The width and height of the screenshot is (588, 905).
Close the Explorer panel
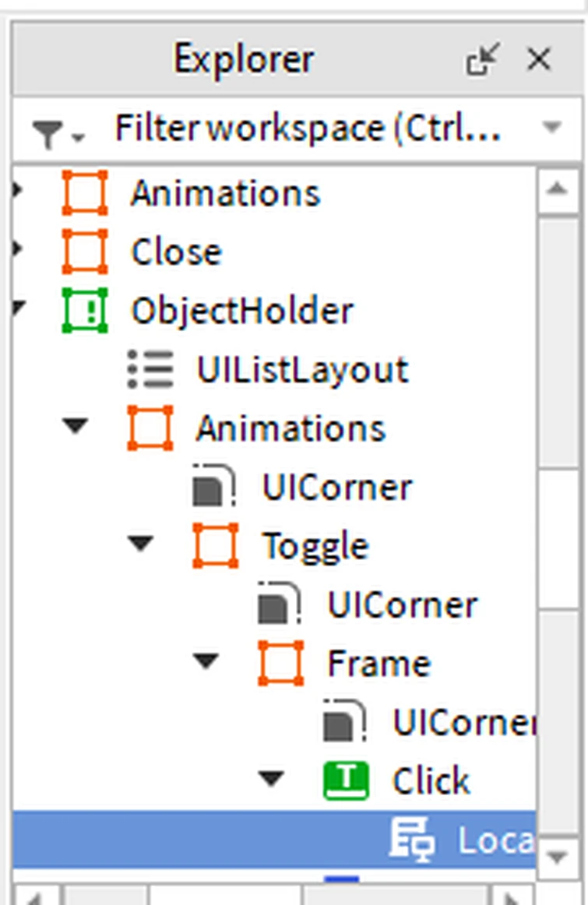click(539, 60)
